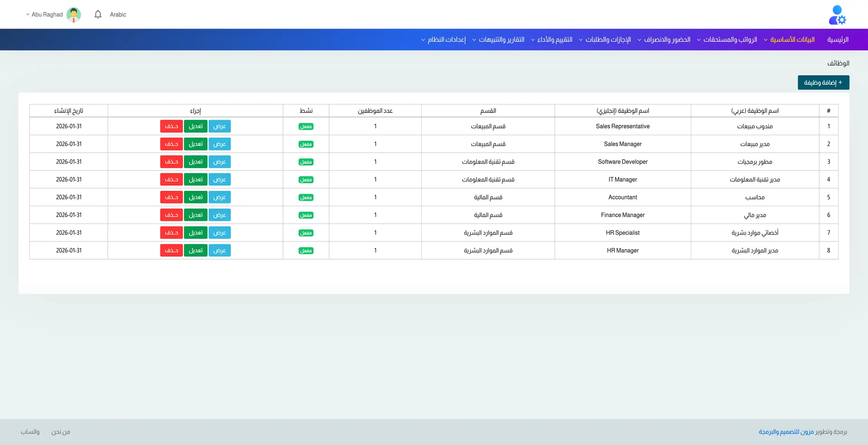Open the واتساب footer link
The height and width of the screenshot is (445, 868).
click(x=30, y=432)
